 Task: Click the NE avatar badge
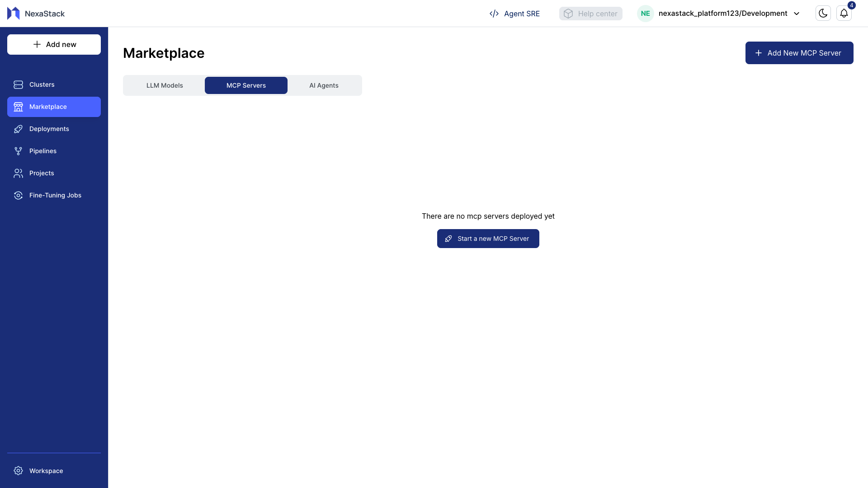[x=645, y=14]
